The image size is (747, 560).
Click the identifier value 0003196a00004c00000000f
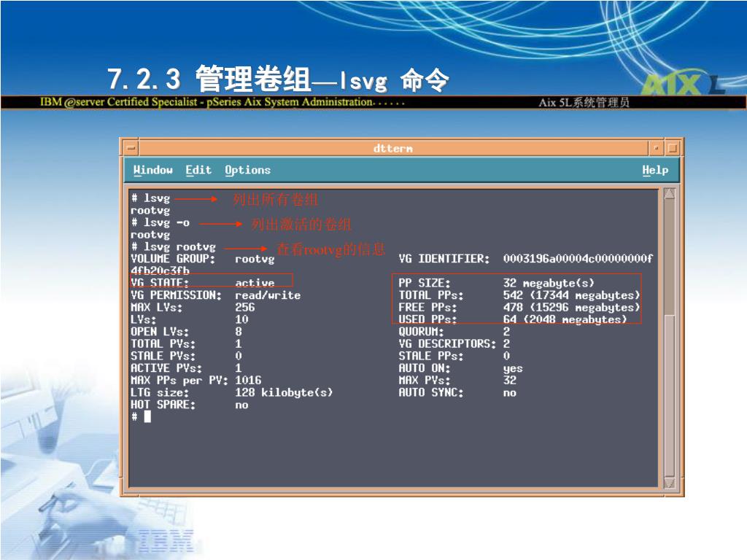click(578, 259)
